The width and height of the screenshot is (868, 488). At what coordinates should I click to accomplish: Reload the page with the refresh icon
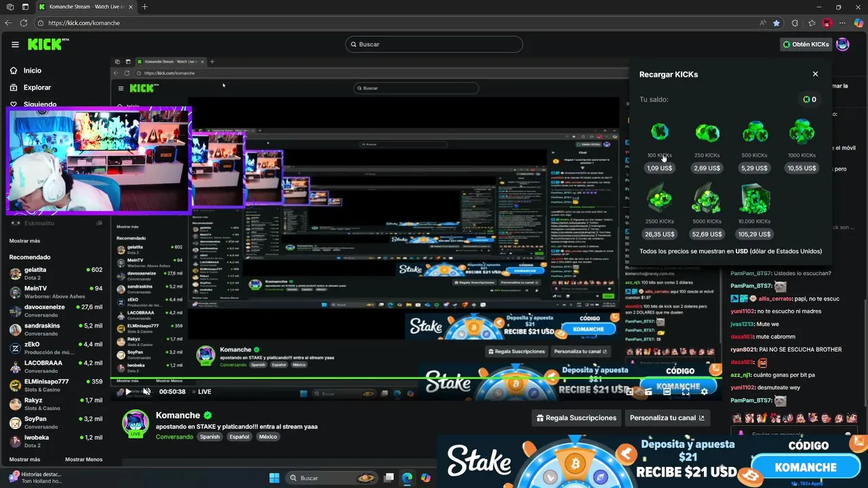(x=24, y=22)
